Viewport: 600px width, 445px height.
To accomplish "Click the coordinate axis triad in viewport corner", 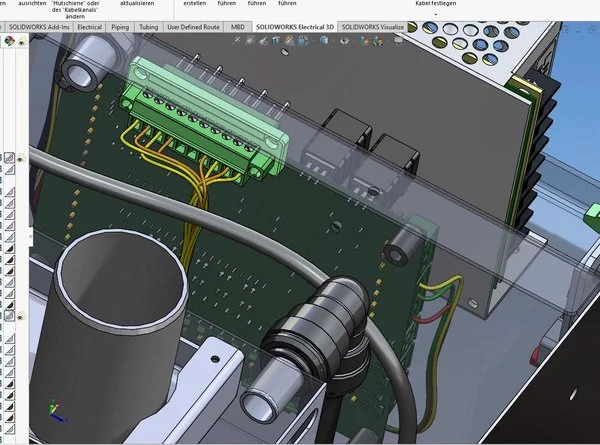I will [55, 410].
